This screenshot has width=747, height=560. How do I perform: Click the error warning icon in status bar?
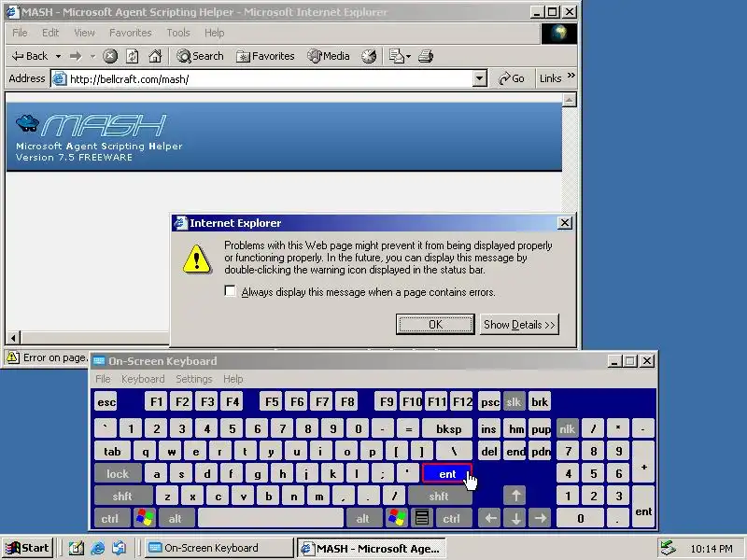(x=13, y=357)
